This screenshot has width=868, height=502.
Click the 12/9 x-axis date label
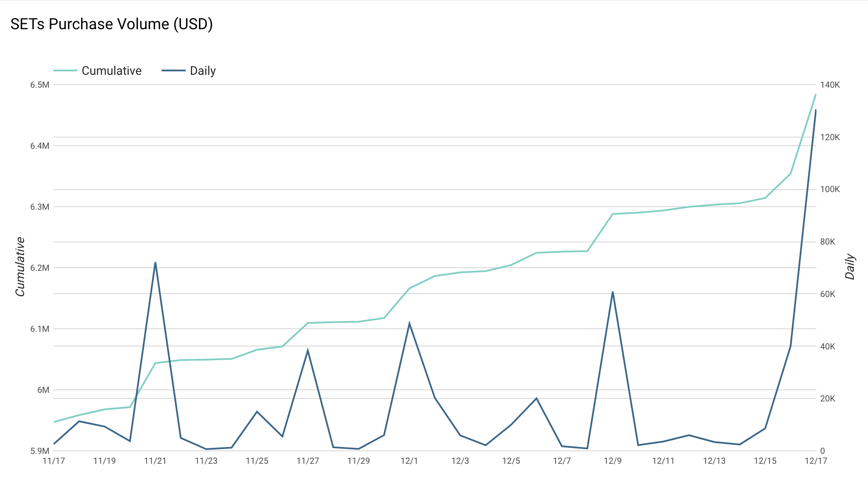pos(612,461)
